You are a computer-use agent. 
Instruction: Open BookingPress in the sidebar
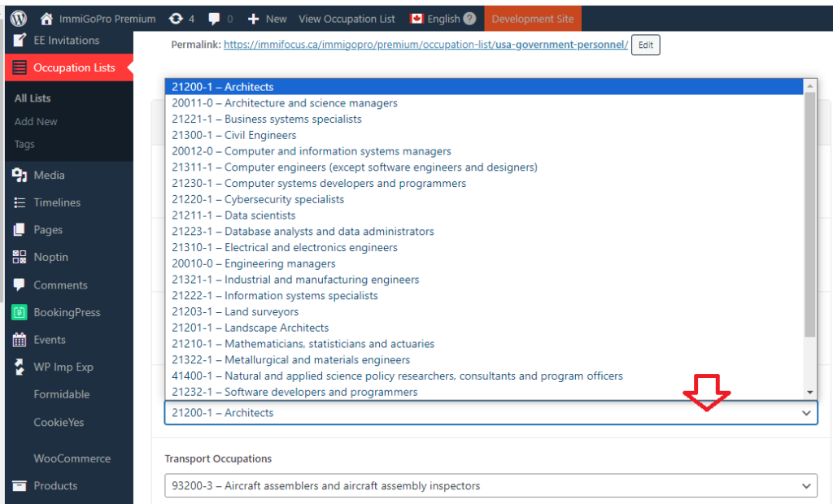[x=66, y=312]
